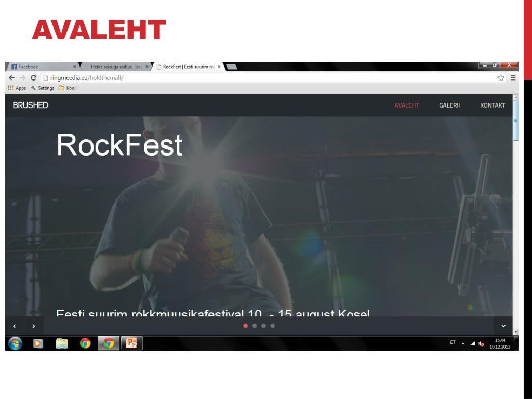Open the GALERII menu item
Image resolution: width=532 pixels, height=399 pixels.
[x=449, y=105]
